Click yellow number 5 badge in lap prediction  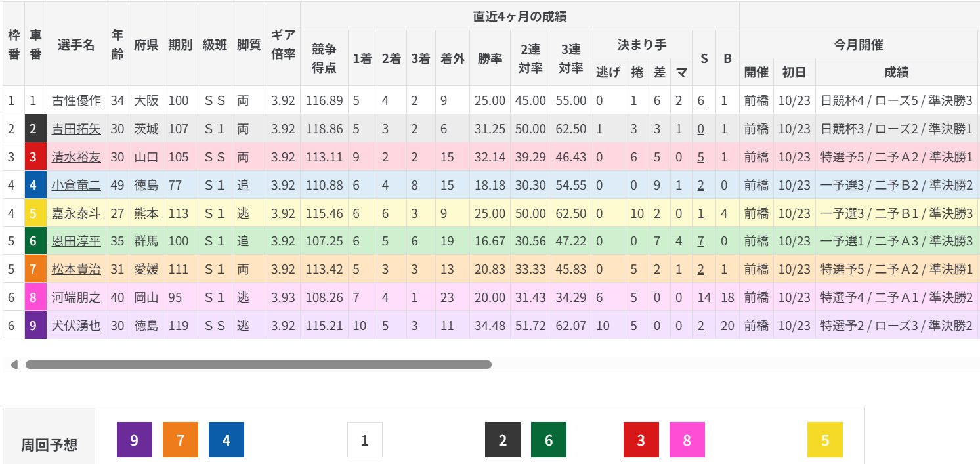click(824, 440)
